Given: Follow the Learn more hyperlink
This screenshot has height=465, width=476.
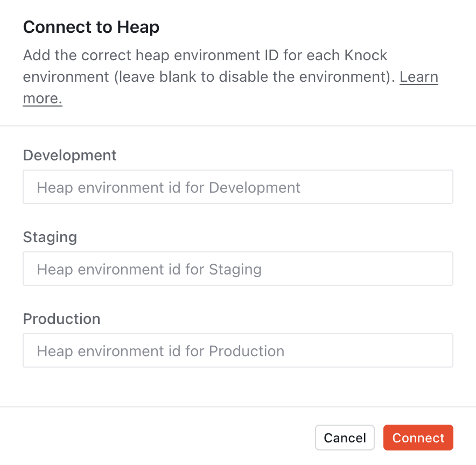Looking at the screenshot, I should (419, 77).
